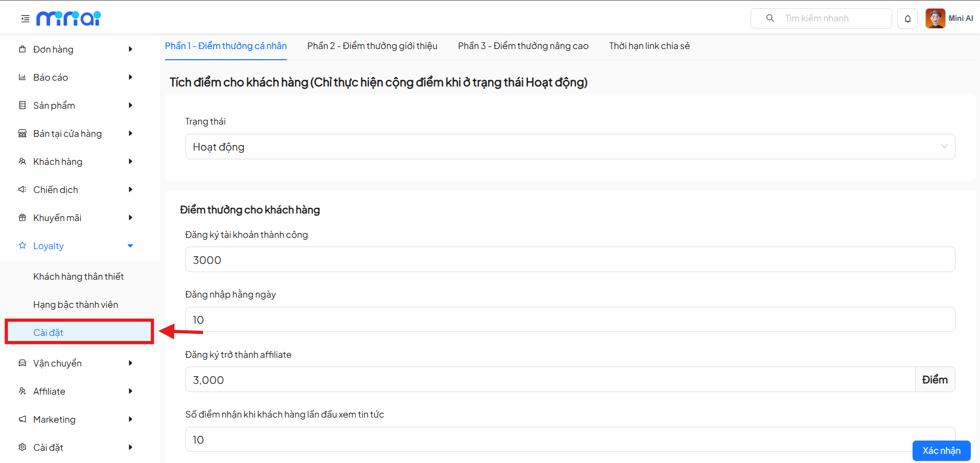Click the Báo cáo chart icon
Image resolution: width=980 pixels, height=463 pixels.
click(x=22, y=77)
